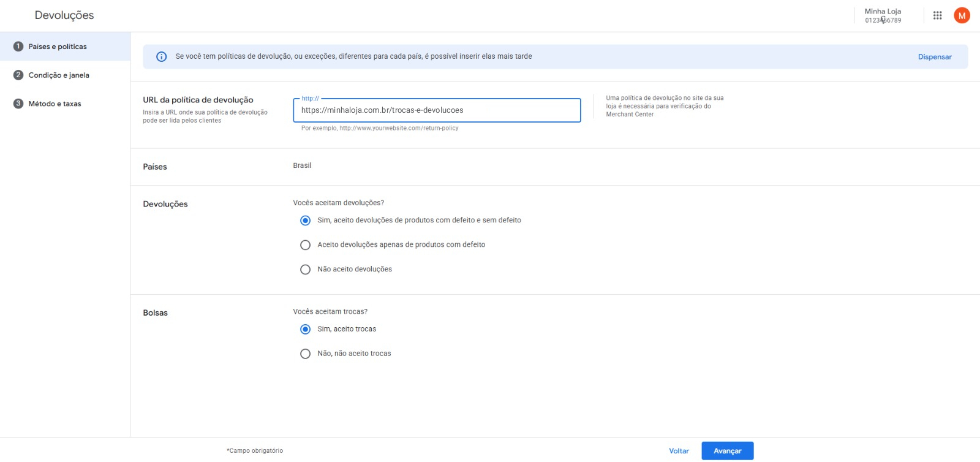Click the orange M account avatar
This screenshot has width=980, height=462.
[962, 16]
